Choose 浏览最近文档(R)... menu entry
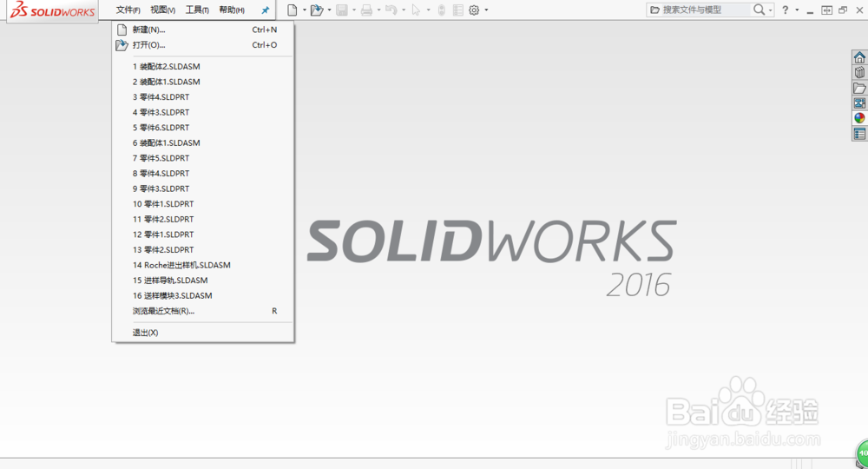The width and height of the screenshot is (868, 469). [202, 311]
